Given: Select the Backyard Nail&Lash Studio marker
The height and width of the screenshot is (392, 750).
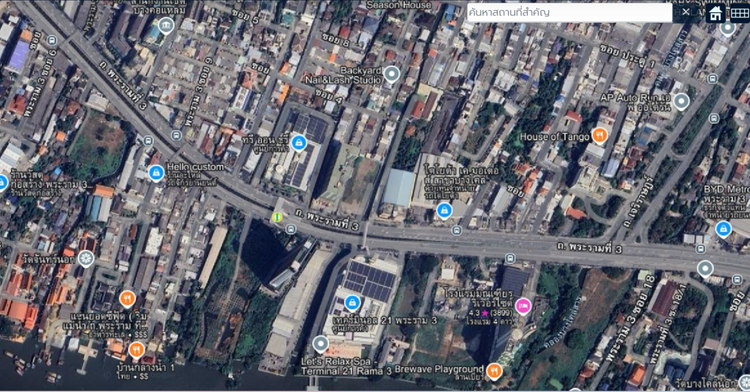Looking at the screenshot, I should pyautogui.click(x=392, y=75).
